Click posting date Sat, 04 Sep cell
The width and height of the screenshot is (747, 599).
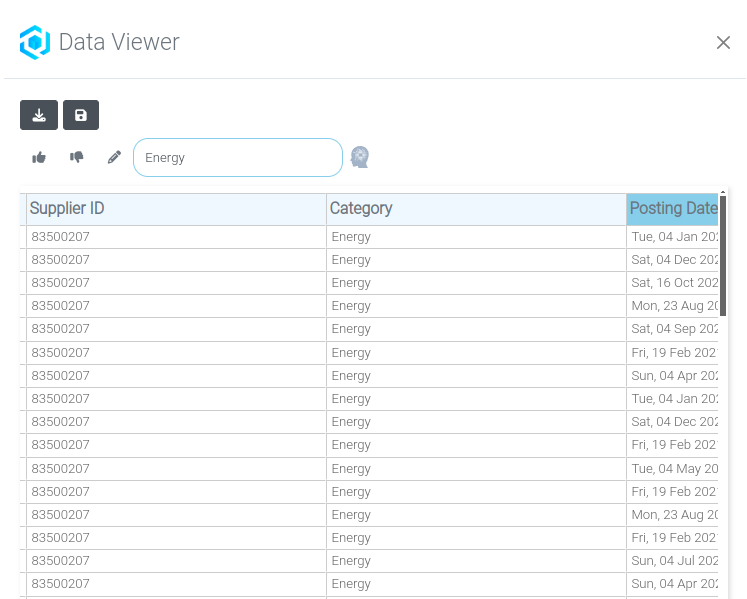[x=674, y=329]
